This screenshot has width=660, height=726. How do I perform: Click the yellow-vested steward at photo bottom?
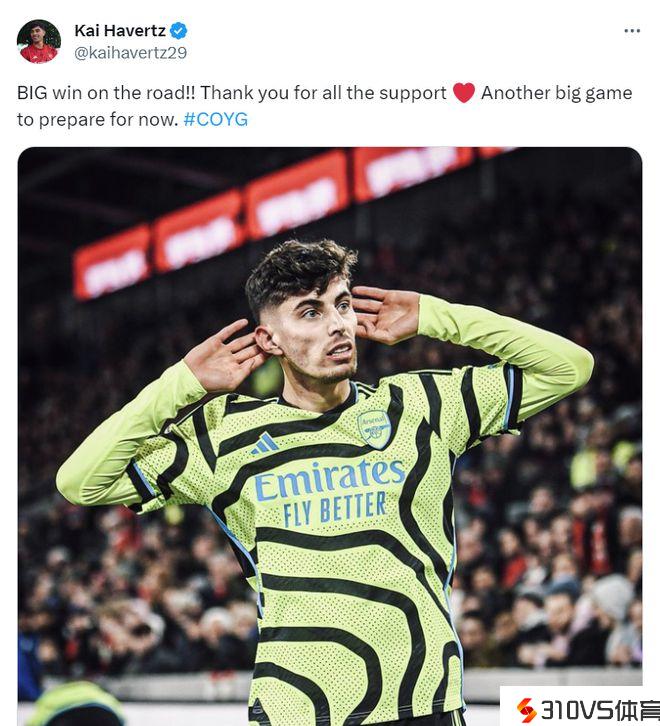coord(74,704)
